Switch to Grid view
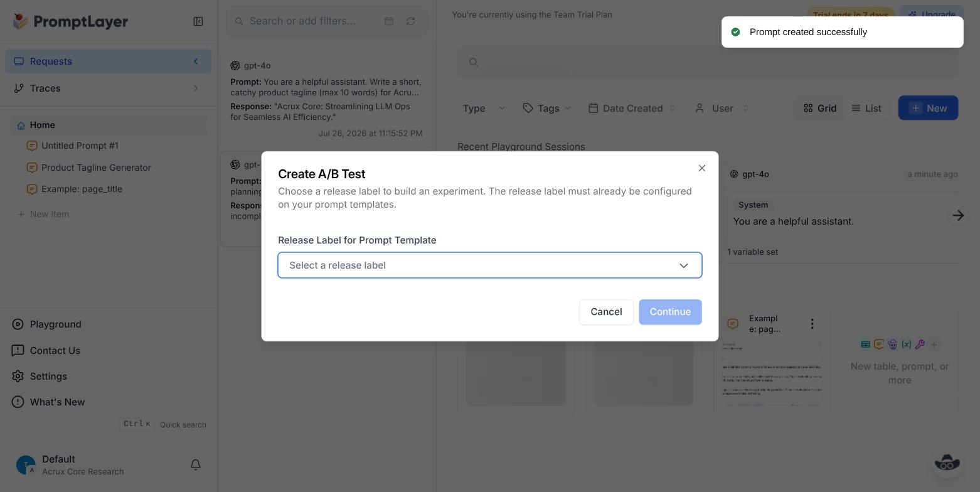The height and width of the screenshot is (492, 980). [820, 108]
